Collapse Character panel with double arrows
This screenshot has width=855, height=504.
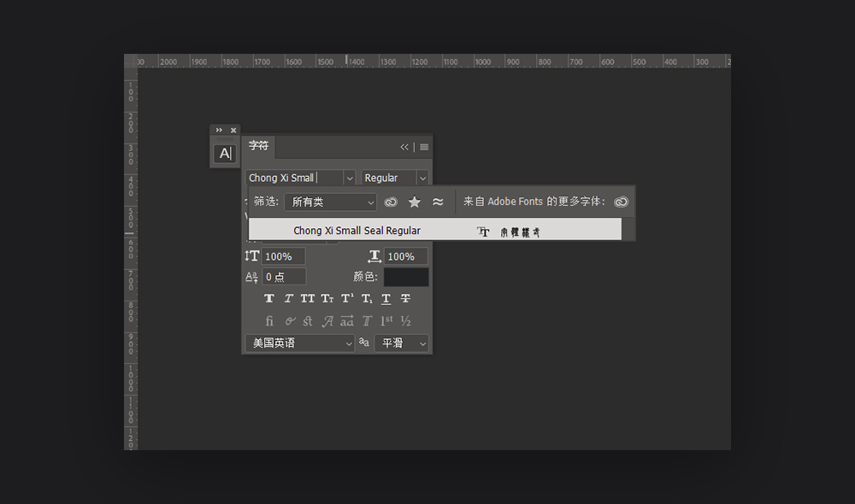[404, 147]
